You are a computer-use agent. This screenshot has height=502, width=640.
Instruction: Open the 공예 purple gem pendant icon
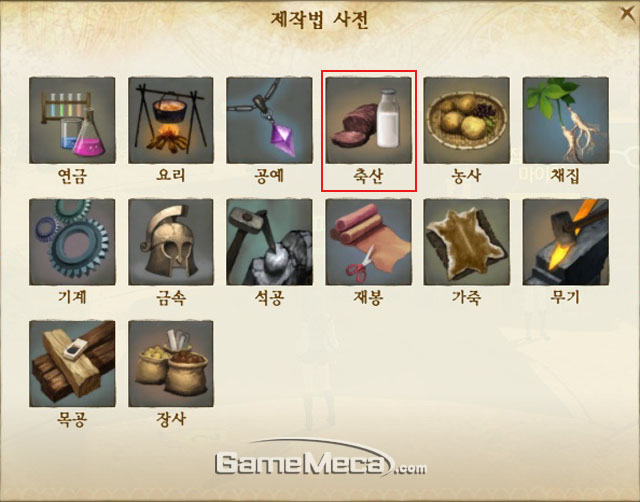coord(269,120)
